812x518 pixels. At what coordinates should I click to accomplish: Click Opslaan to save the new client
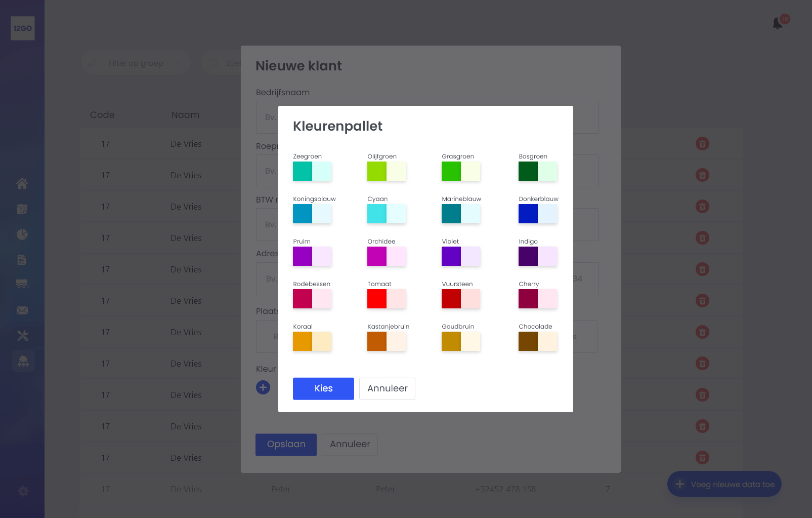coord(286,444)
